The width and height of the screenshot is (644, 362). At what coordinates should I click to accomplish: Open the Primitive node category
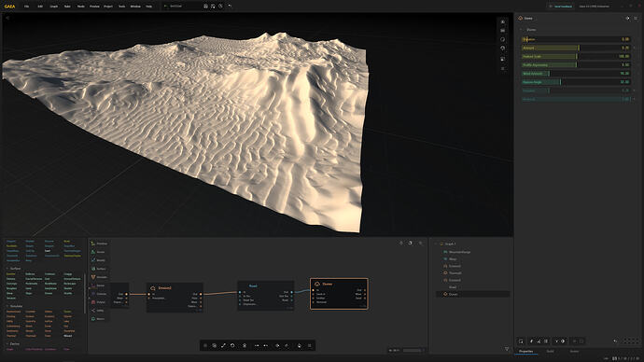pos(98,244)
